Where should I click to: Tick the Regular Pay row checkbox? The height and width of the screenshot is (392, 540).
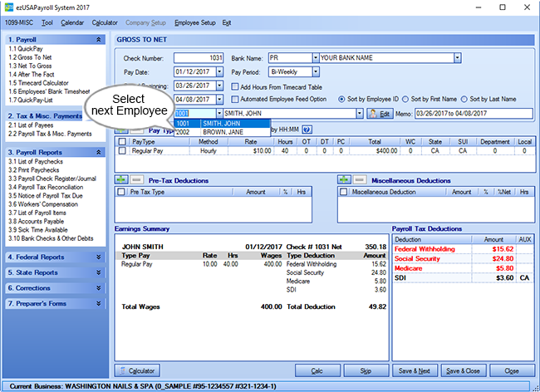[124, 151]
